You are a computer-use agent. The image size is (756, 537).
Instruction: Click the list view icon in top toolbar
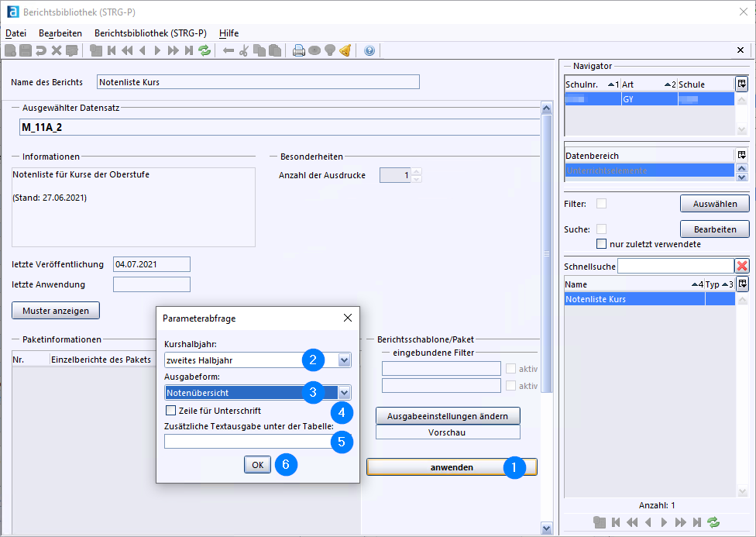point(96,50)
